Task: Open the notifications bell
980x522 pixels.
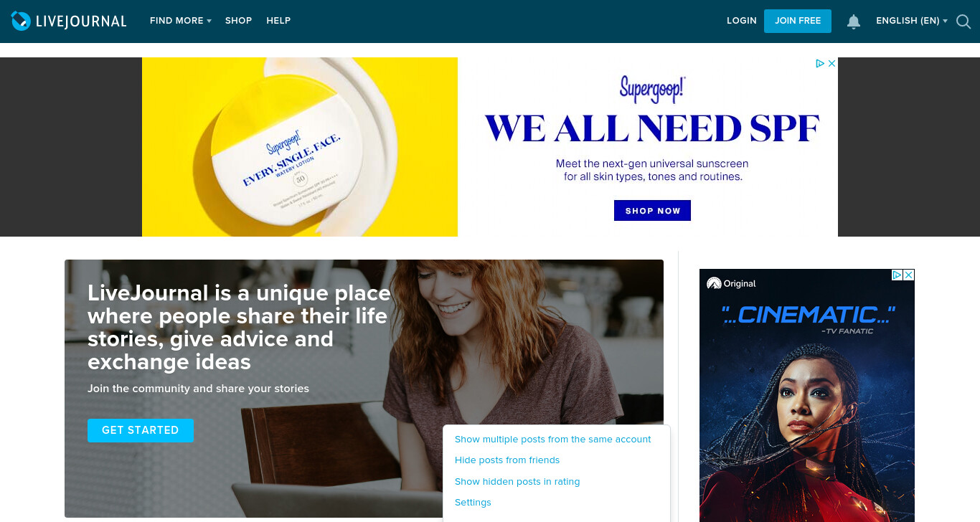Action: tap(854, 22)
